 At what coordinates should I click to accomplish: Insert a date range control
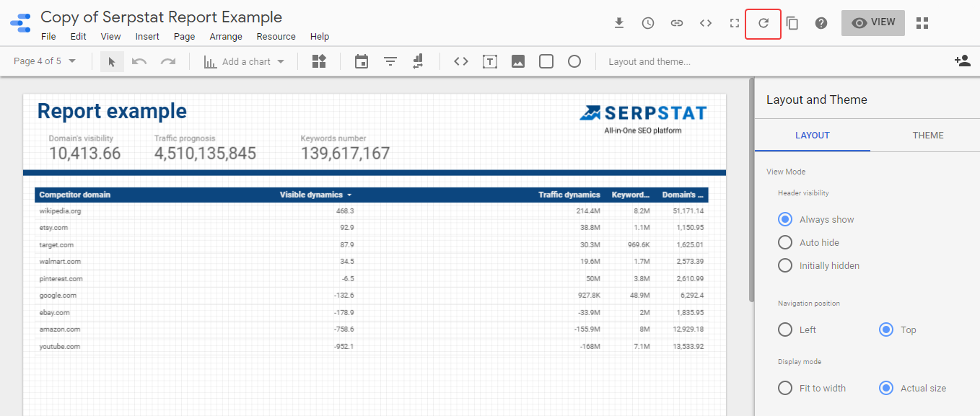coord(362,61)
